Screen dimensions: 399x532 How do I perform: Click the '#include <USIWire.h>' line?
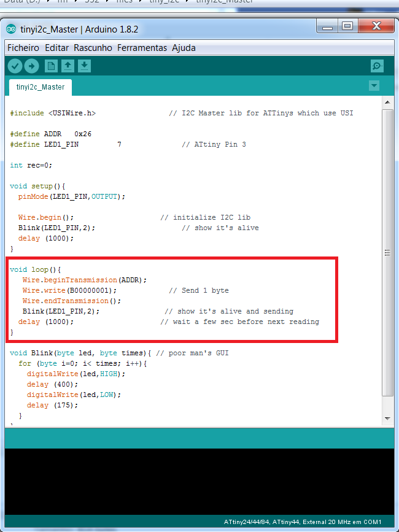coord(53,113)
